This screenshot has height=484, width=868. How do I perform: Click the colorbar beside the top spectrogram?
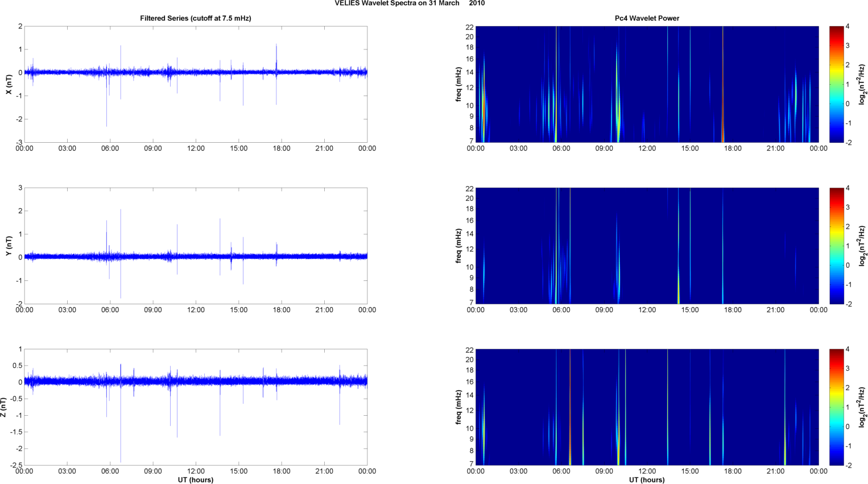tap(836, 84)
